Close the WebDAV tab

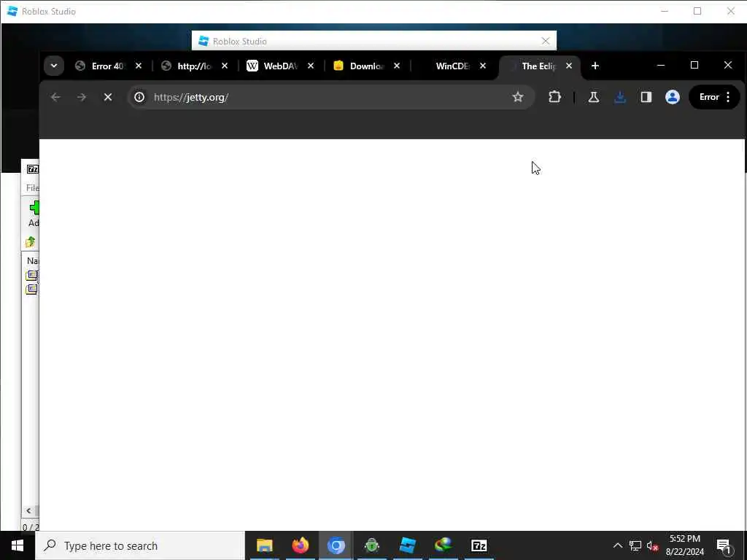click(x=311, y=66)
